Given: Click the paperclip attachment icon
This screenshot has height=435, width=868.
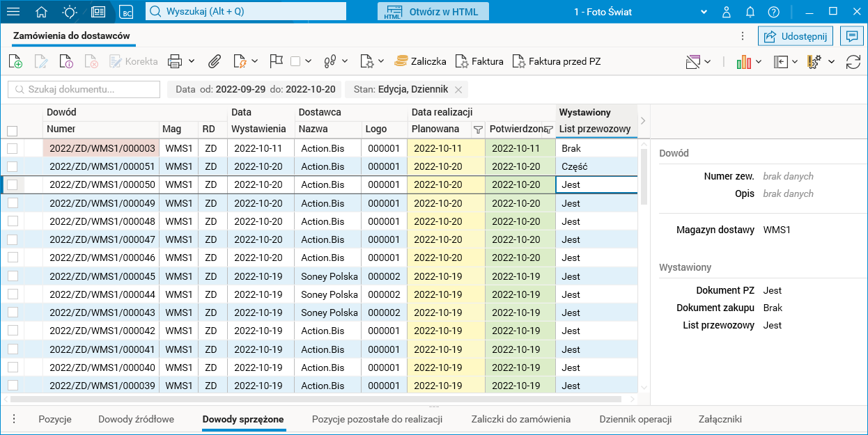Looking at the screenshot, I should pyautogui.click(x=215, y=61).
